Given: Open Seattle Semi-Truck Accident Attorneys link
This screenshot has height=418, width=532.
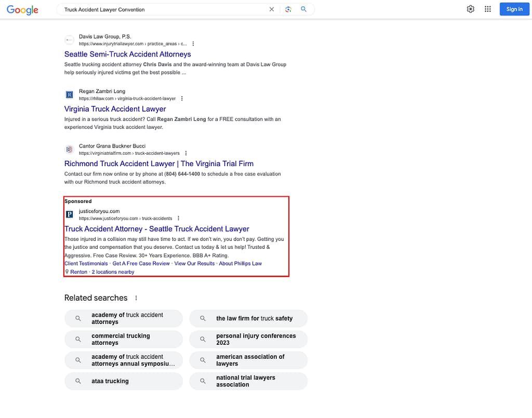Looking at the screenshot, I should [x=128, y=54].
